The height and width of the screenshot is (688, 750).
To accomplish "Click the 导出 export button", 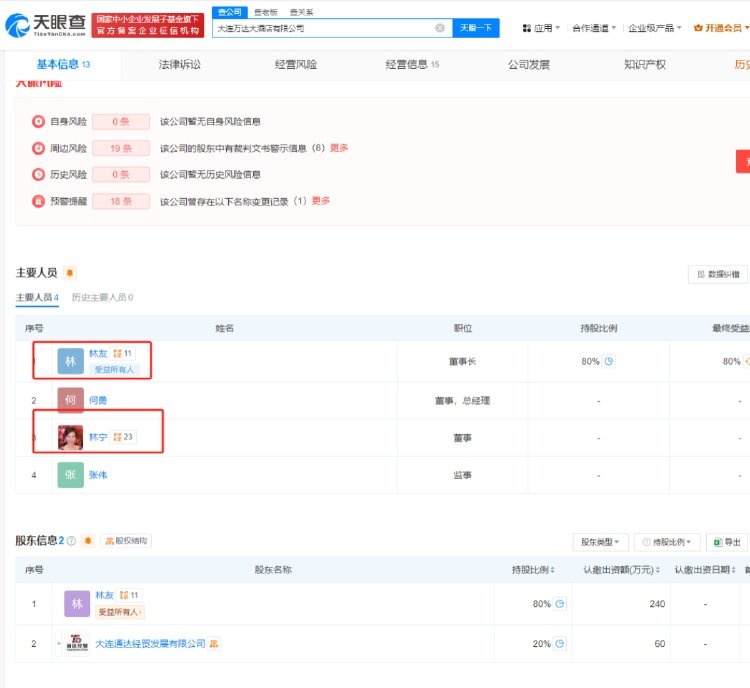I will 727,542.
